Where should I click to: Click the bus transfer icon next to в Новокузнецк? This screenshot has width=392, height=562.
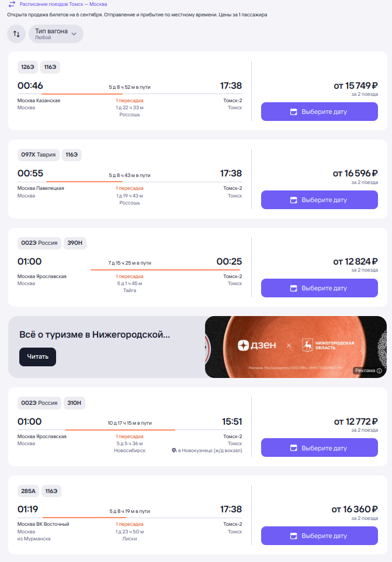click(174, 450)
